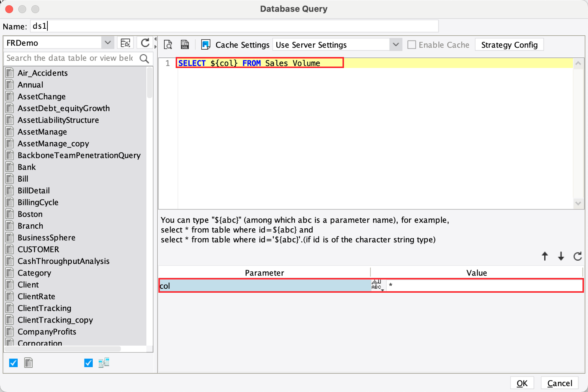Click the preview query icon in the SQL toolbar
Screen dimensions: 588x392
point(168,44)
